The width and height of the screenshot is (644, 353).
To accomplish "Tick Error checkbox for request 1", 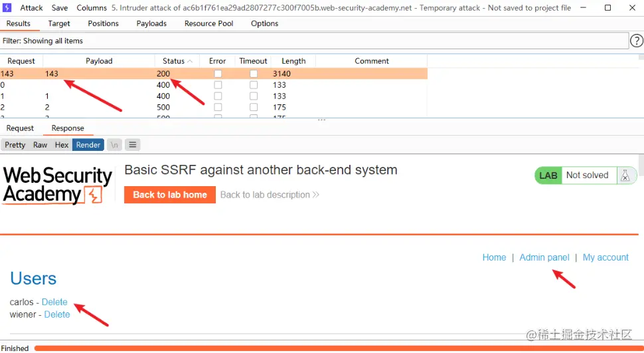I will [x=218, y=96].
